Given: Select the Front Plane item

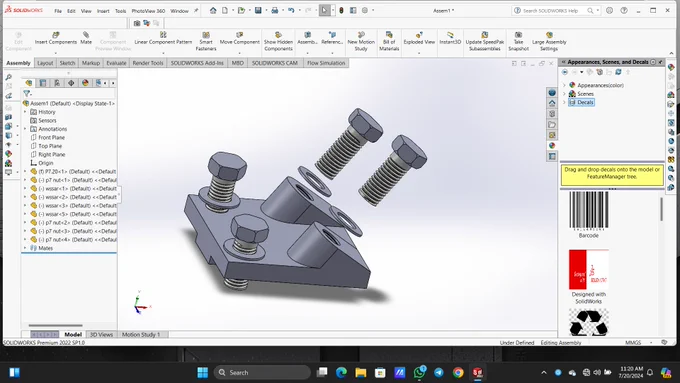Looking at the screenshot, I should (x=51, y=137).
